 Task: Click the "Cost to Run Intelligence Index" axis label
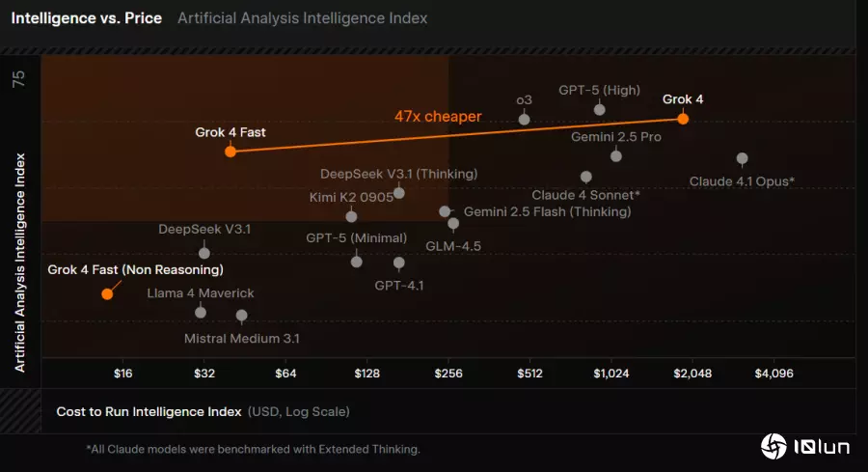tap(149, 411)
